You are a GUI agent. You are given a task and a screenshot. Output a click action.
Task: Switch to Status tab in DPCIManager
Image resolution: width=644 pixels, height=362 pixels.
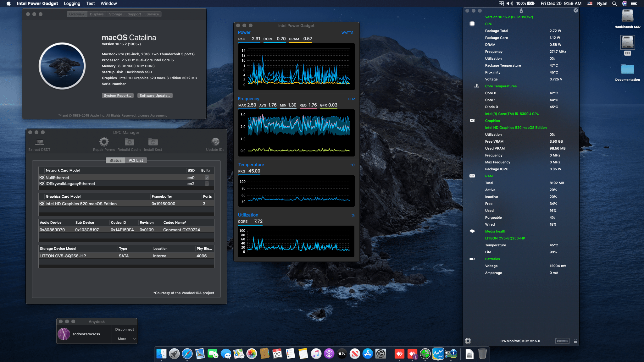[x=115, y=160]
